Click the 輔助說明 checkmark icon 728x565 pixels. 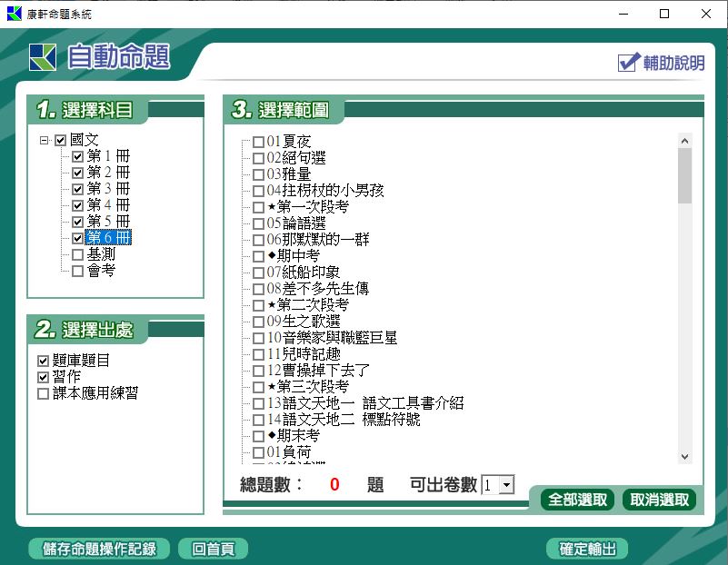point(628,62)
